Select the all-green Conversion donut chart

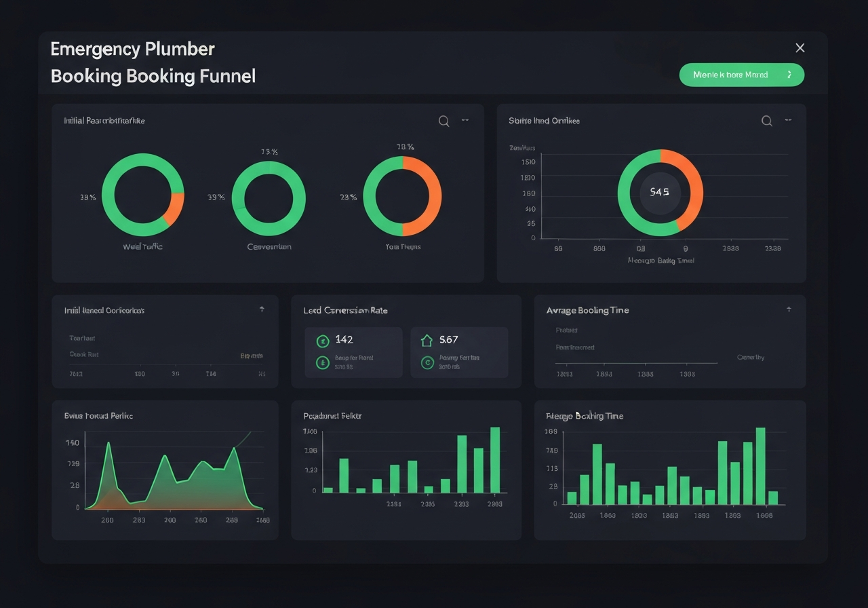pos(269,198)
